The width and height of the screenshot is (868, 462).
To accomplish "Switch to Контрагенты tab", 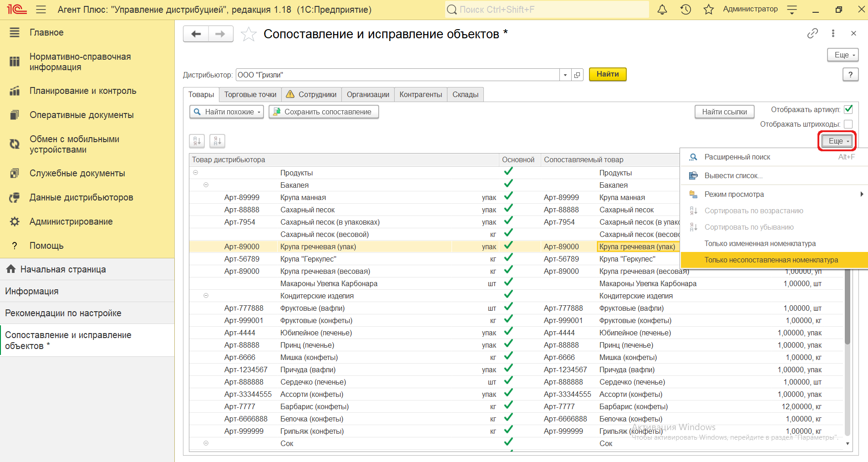I will pyautogui.click(x=421, y=95).
